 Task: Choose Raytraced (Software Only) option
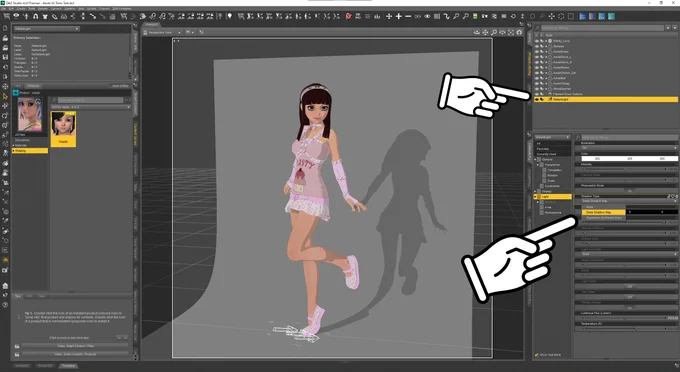click(x=603, y=218)
